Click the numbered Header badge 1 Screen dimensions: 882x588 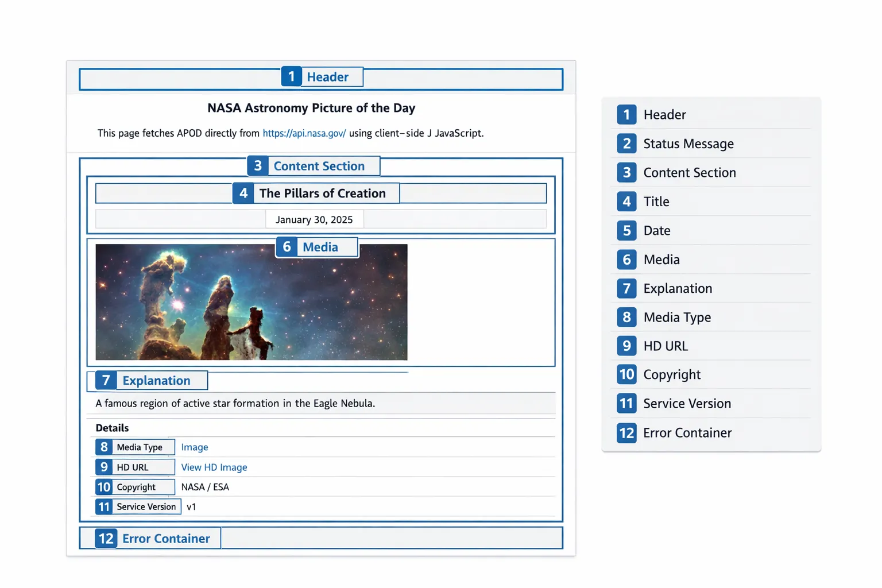291,76
